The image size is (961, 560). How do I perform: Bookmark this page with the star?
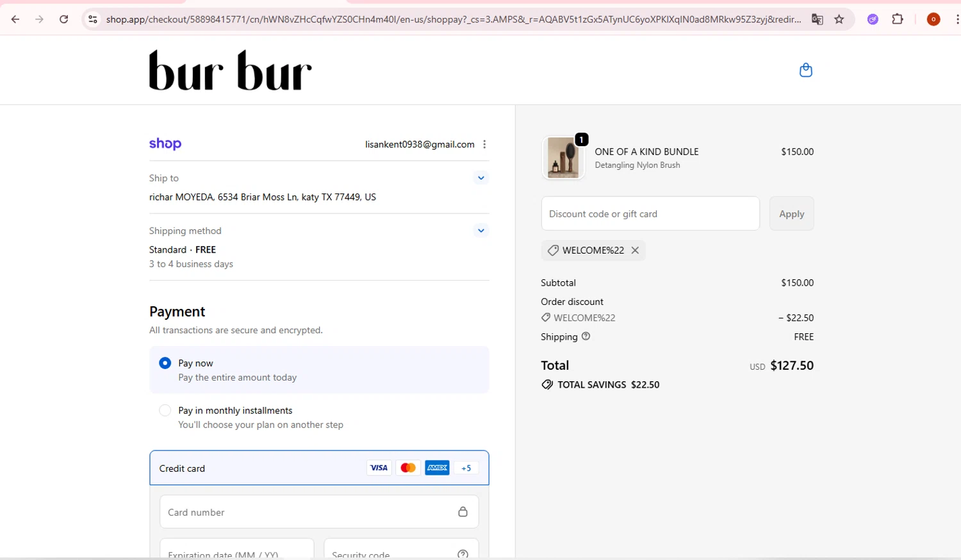[x=839, y=19]
